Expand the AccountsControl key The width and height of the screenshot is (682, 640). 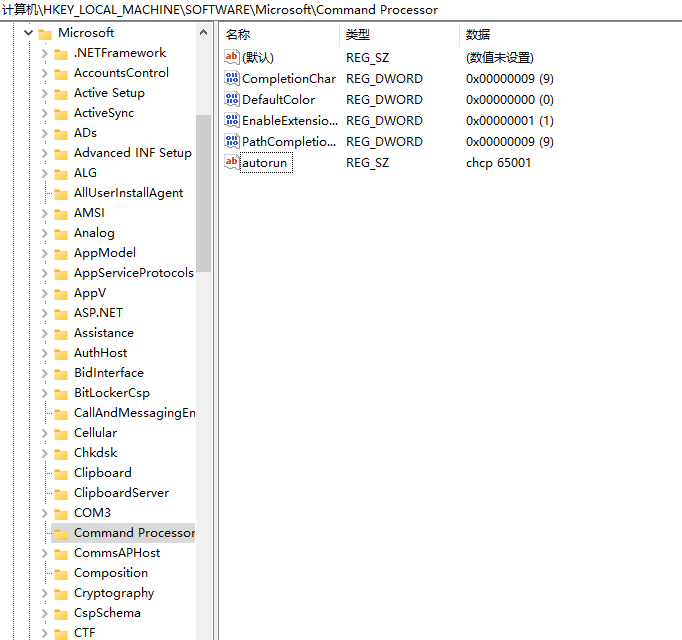(44, 73)
